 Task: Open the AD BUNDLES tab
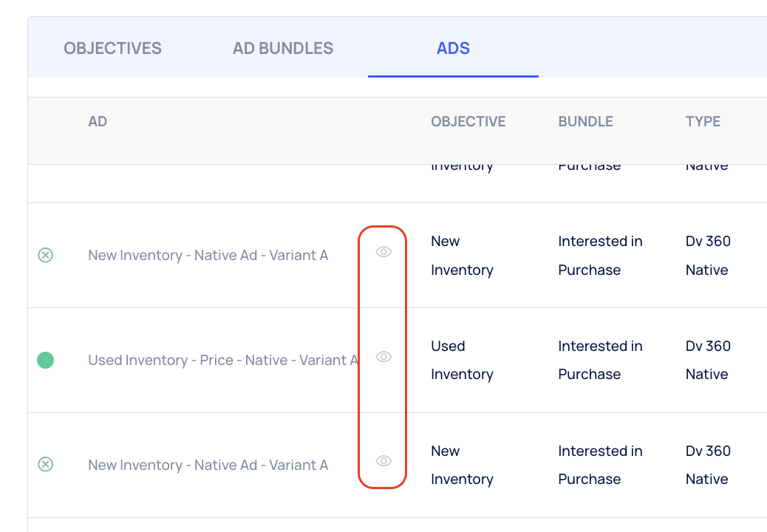pos(283,48)
